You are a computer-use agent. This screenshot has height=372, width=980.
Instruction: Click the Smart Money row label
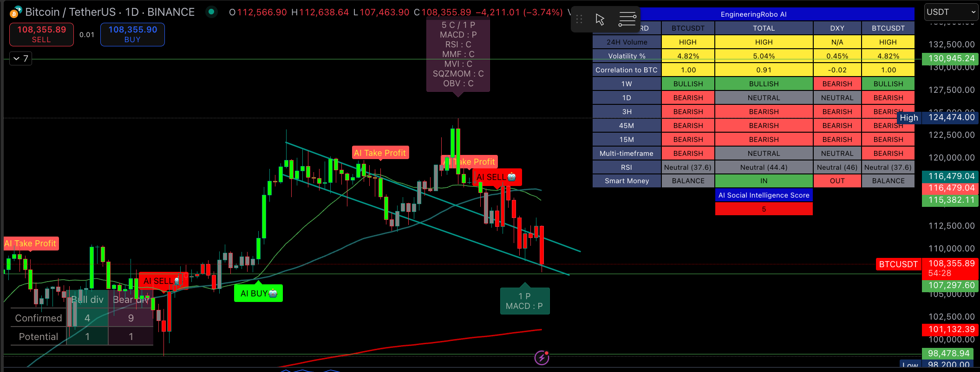627,181
